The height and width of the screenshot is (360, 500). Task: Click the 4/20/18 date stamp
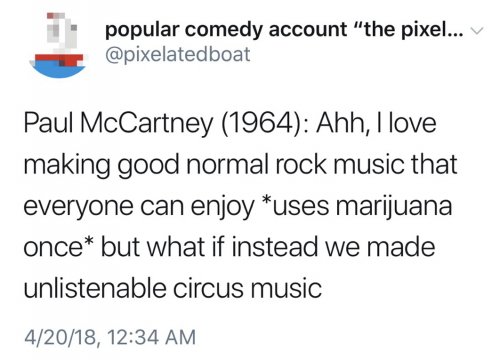(x=61, y=337)
